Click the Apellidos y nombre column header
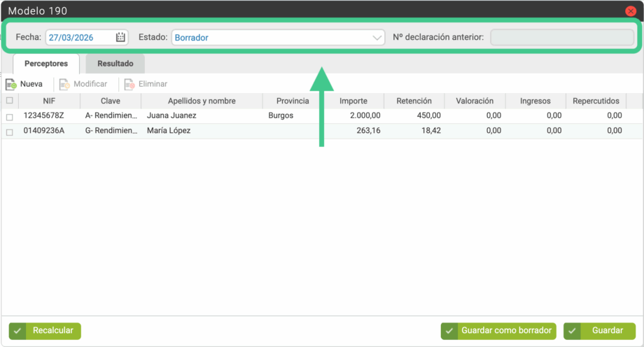 coord(202,101)
